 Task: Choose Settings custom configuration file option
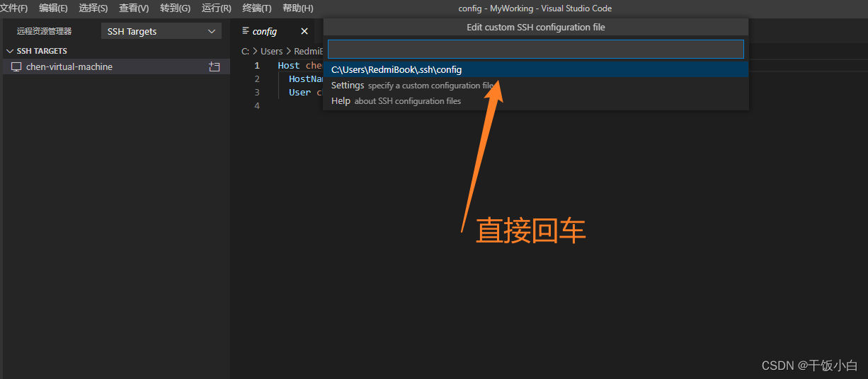pos(536,85)
